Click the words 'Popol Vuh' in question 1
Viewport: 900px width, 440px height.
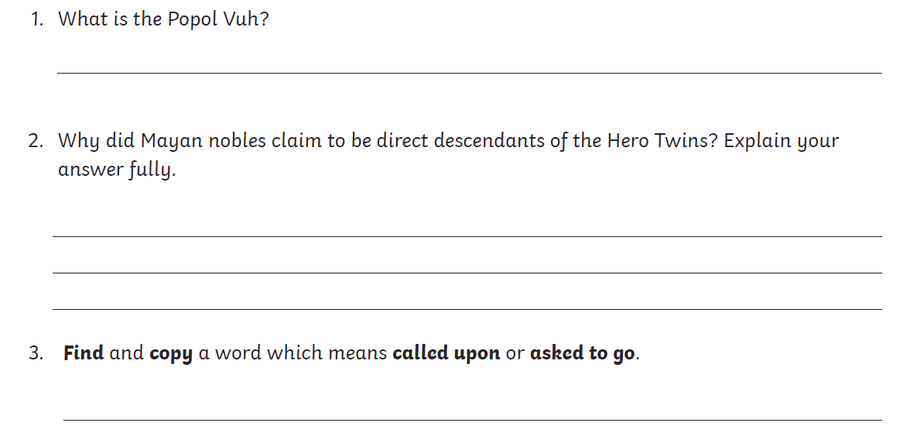pos(214,19)
